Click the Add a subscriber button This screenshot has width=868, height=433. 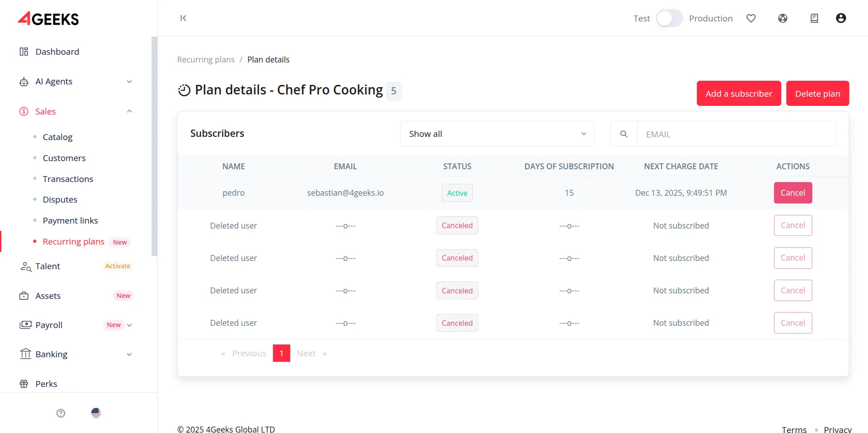click(x=738, y=94)
